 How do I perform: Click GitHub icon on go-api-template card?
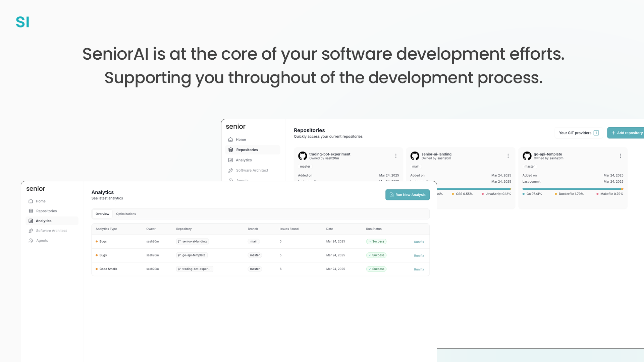(x=527, y=156)
